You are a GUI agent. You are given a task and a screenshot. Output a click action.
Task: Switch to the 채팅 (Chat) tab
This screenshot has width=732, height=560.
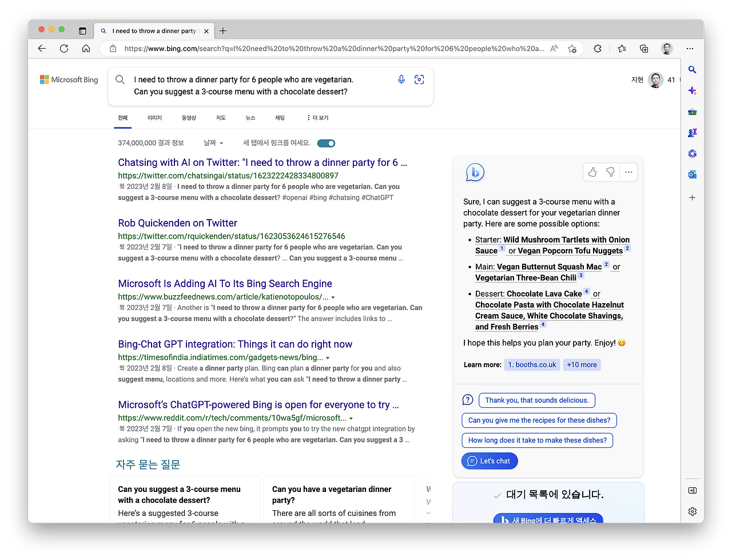click(280, 118)
